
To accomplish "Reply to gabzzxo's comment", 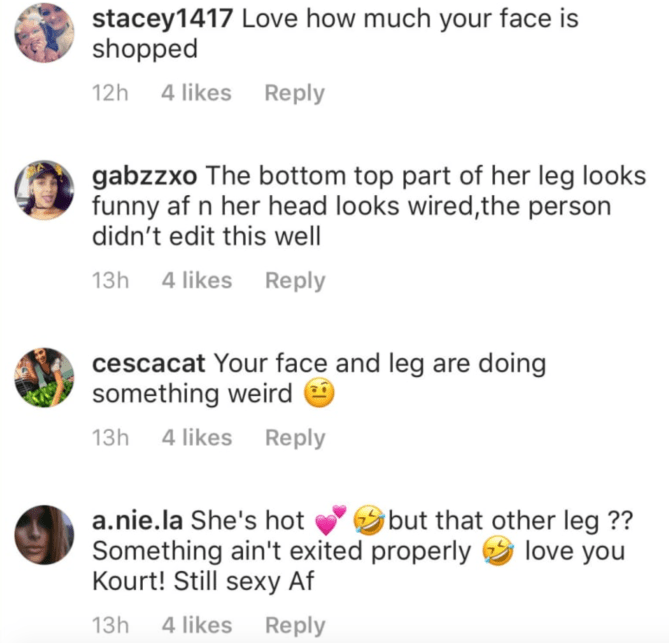I will pos(294,281).
